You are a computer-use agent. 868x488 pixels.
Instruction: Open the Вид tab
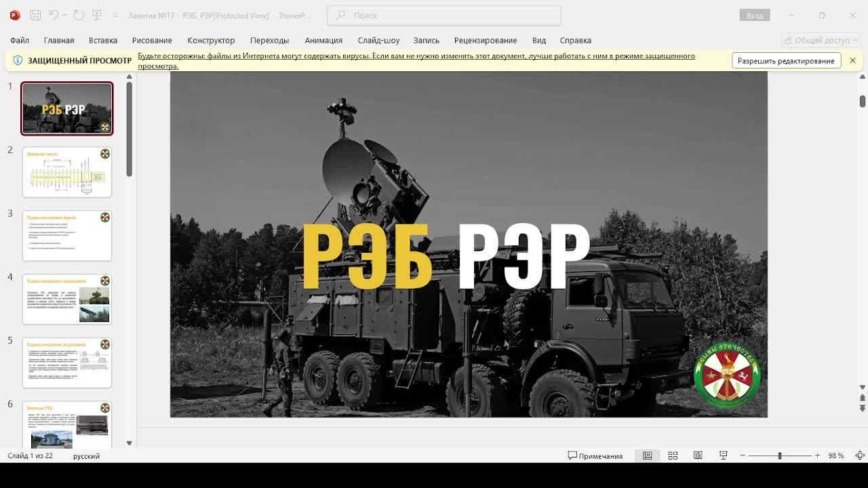(x=539, y=40)
